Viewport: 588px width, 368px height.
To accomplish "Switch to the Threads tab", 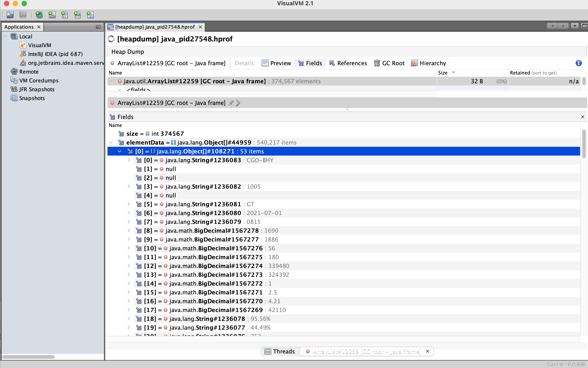I will click(280, 351).
